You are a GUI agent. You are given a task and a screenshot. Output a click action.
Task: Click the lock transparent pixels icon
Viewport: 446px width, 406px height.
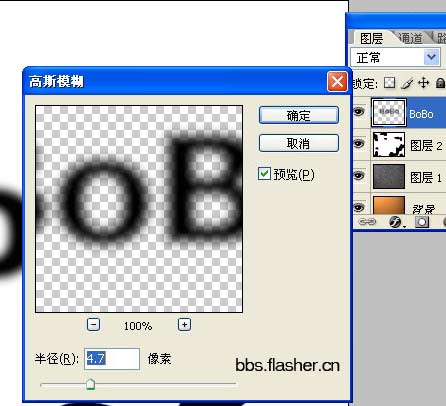click(389, 83)
